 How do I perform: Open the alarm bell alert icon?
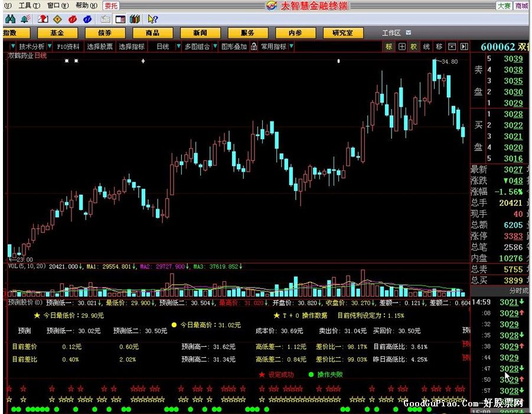25,19
